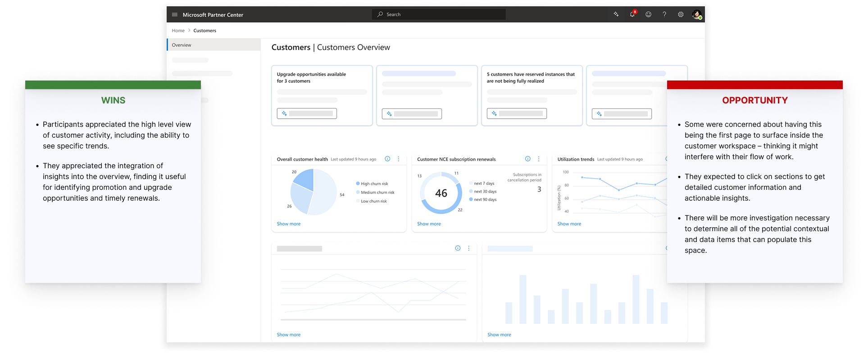Open info icon for Customer NCE subscription renewals
This screenshot has height=354, width=868.
528,159
